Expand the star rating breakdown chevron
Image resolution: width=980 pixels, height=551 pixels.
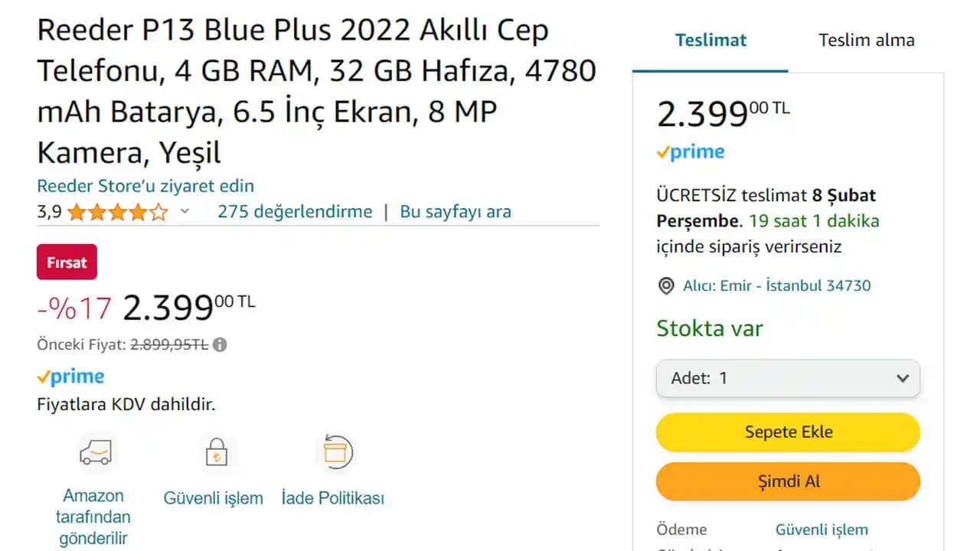(x=184, y=212)
